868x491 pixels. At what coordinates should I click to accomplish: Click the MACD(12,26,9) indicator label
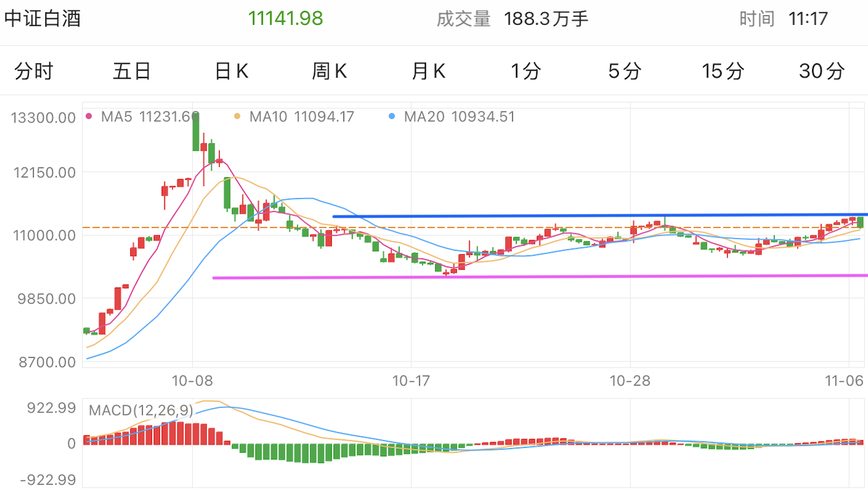[140, 410]
